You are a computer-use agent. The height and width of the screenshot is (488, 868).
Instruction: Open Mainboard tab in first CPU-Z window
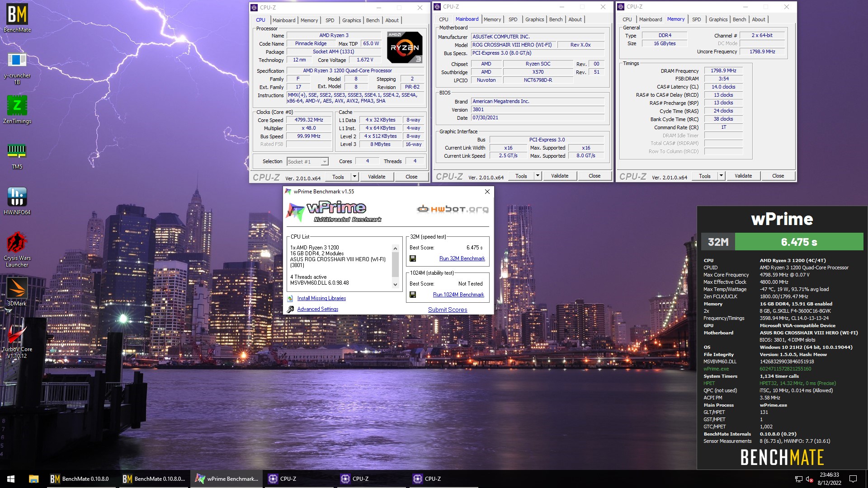coord(284,20)
